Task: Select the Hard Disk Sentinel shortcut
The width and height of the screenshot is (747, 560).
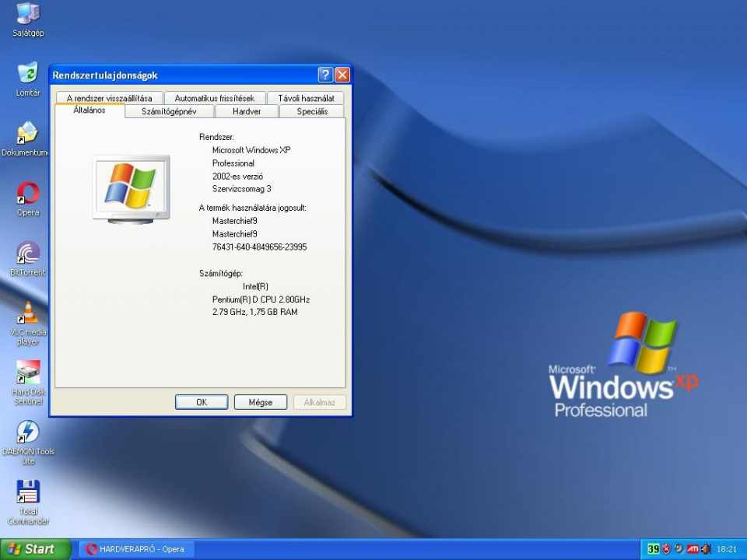Action: pos(28,383)
